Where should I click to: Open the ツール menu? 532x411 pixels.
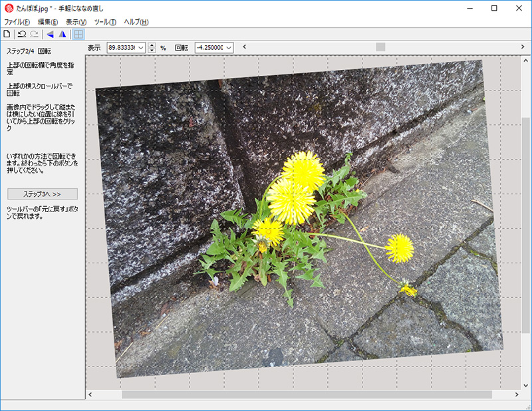[x=104, y=22]
